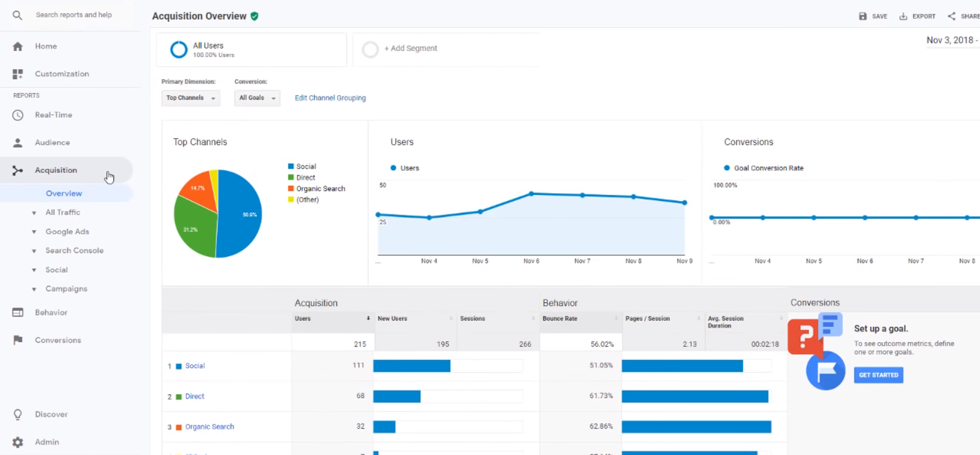This screenshot has width=980, height=455.
Task: Click the Pages / Session column header
Action: (647, 319)
